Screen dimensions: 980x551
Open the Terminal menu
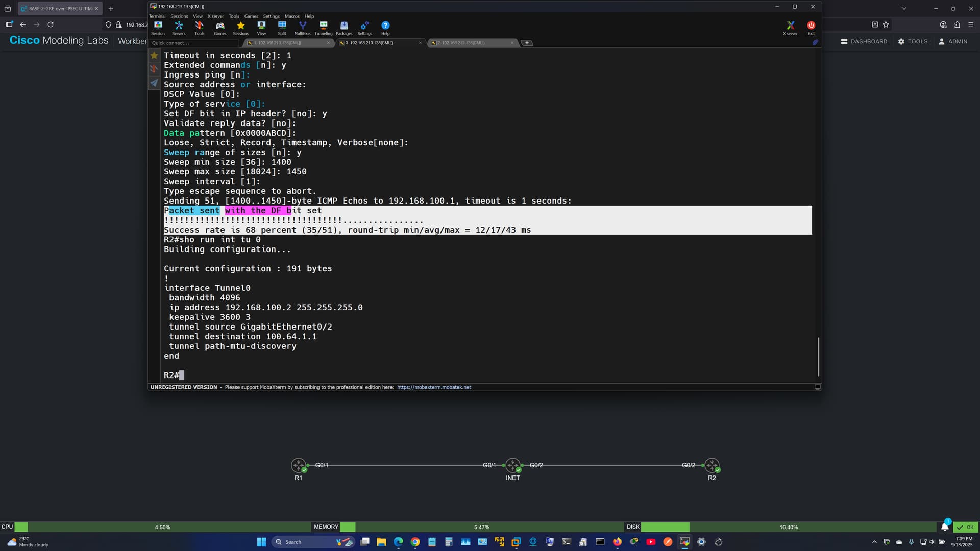point(157,16)
